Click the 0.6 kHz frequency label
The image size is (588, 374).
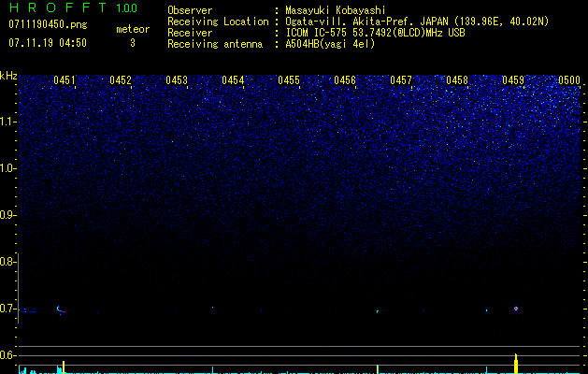[x=7, y=355]
